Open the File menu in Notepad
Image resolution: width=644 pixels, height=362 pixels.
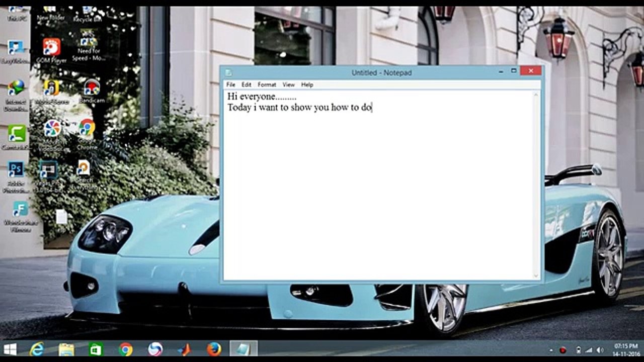[x=230, y=84]
